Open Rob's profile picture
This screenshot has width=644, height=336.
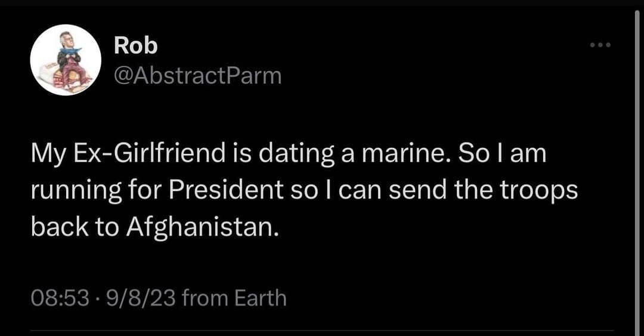coord(66,60)
